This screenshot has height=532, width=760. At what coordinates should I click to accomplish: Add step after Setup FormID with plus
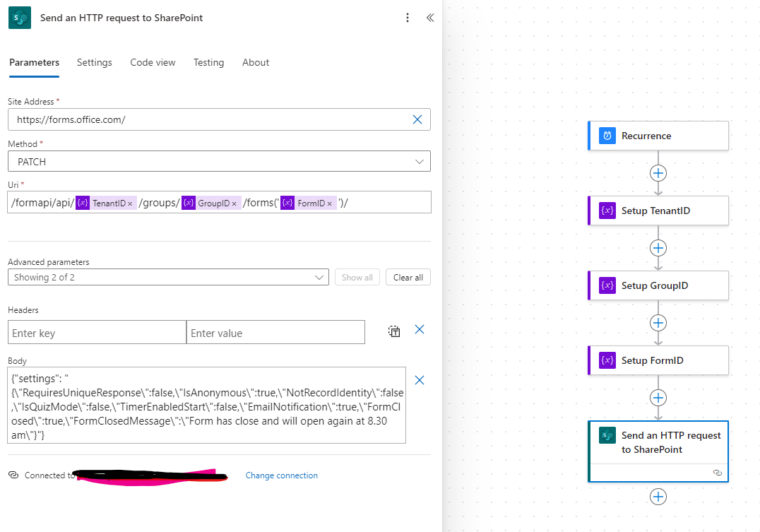[x=658, y=398]
